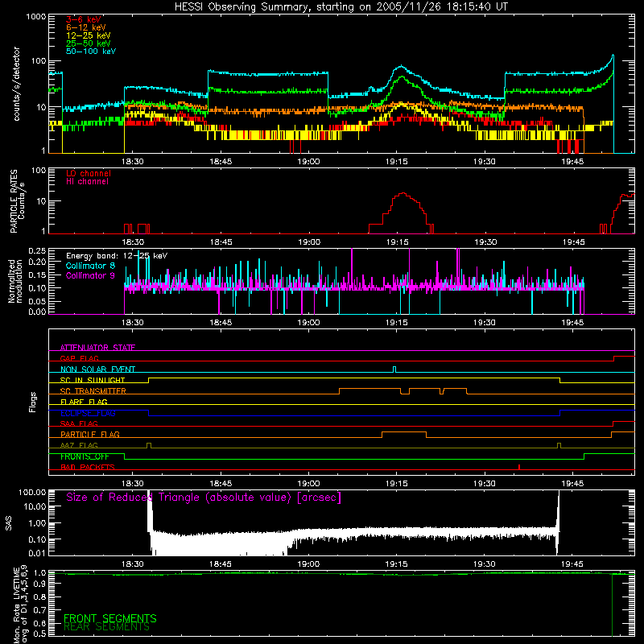Select the red '3-6 keV' legend entry
Viewport: 644px width, 644px height.
pyautogui.click(x=84, y=19)
